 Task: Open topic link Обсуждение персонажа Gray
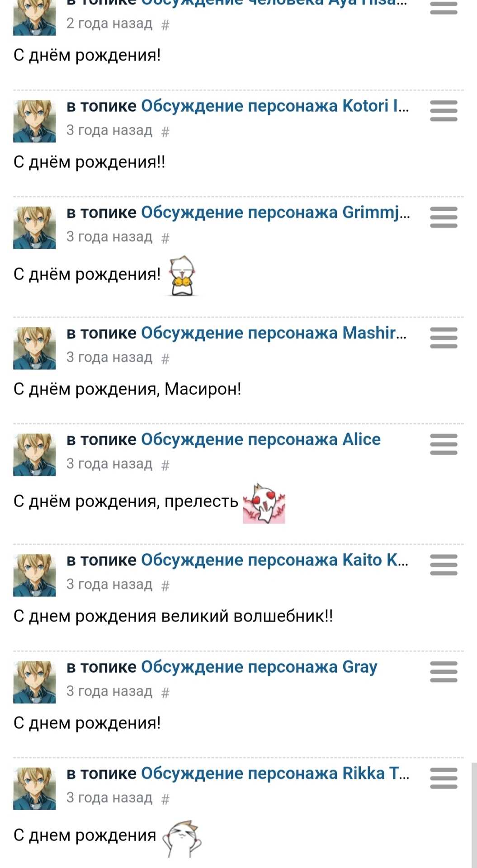tap(259, 667)
